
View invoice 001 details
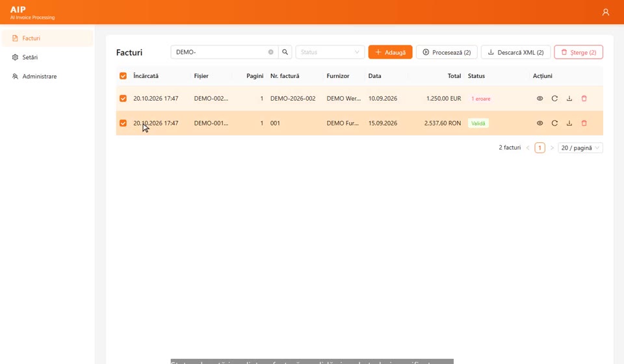pos(539,123)
